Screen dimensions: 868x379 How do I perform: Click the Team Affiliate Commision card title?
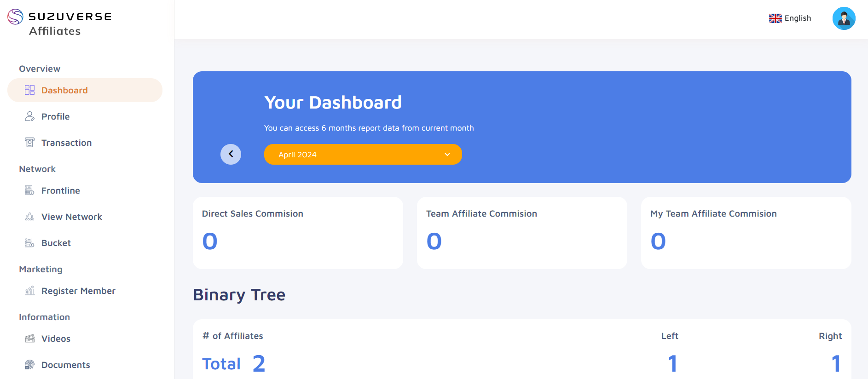click(481, 213)
